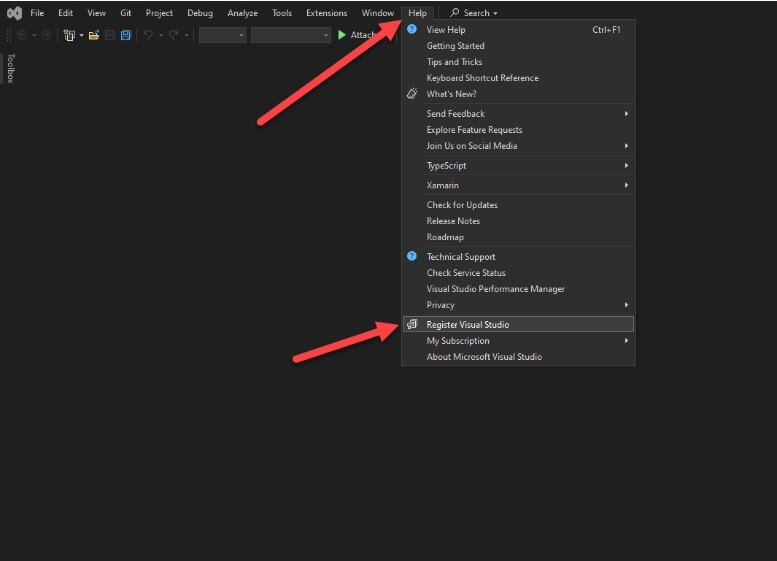Open the solution platforms combo box
This screenshot has width=777, height=561.
(x=290, y=35)
